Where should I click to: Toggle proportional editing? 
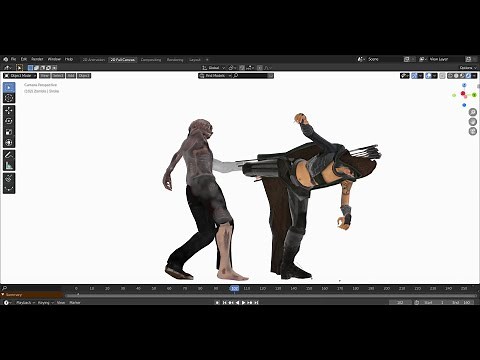(x=260, y=68)
